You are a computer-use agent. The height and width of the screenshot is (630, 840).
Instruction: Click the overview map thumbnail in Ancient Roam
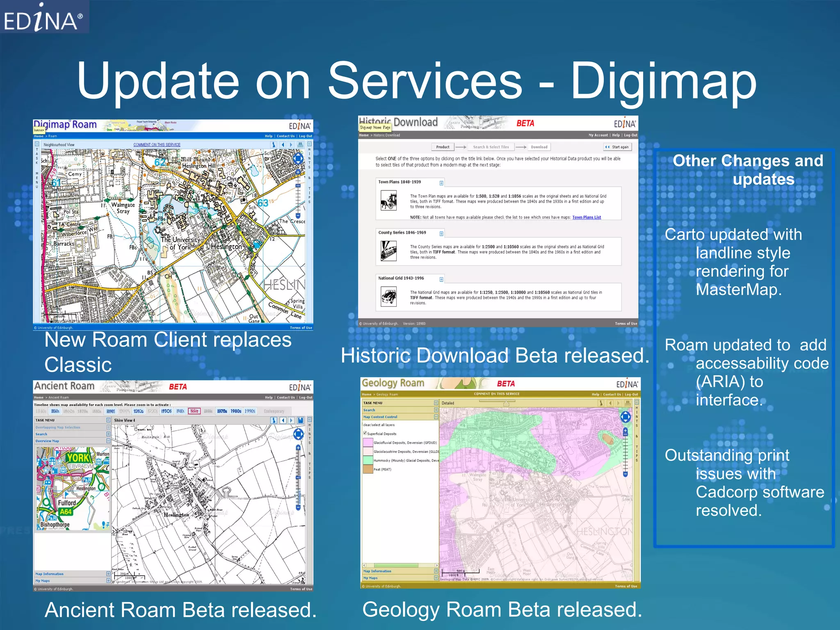(73, 488)
